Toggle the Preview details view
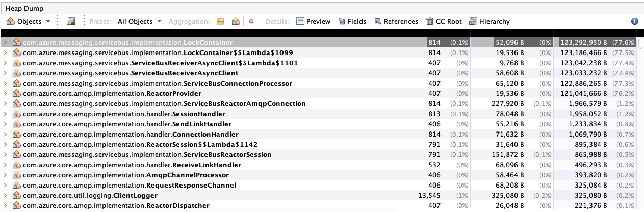The width and height of the screenshot is (644, 212). point(314,21)
